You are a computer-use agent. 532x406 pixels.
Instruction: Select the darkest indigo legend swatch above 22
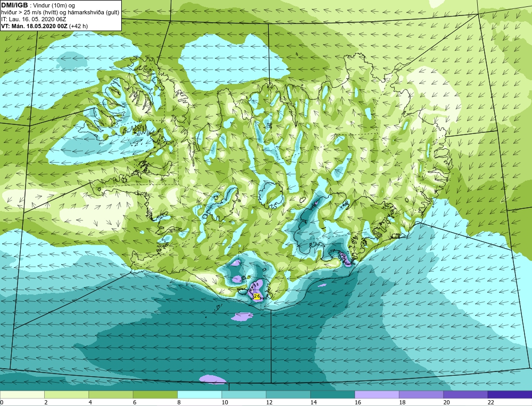(510, 394)
